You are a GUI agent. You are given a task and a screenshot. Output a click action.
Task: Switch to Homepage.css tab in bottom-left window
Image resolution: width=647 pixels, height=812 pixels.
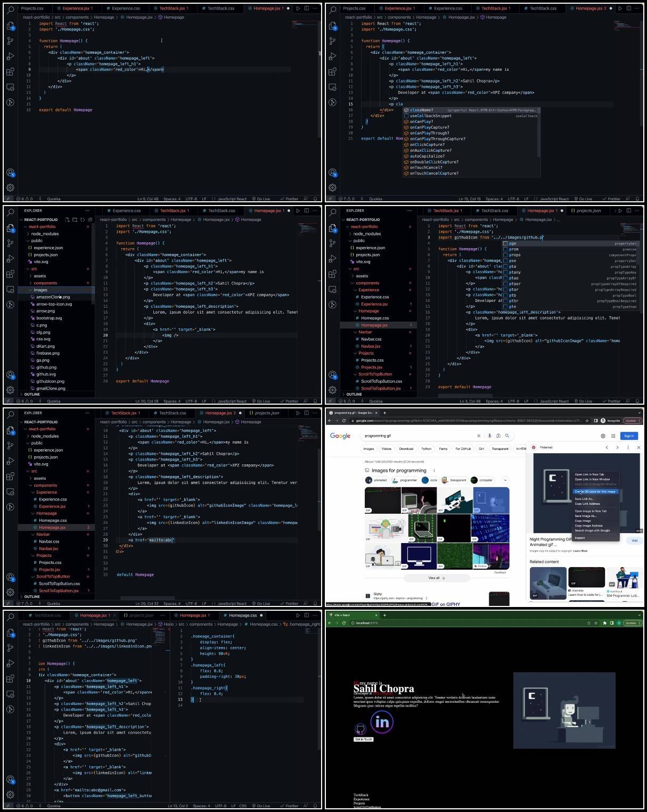pos(243,616)
